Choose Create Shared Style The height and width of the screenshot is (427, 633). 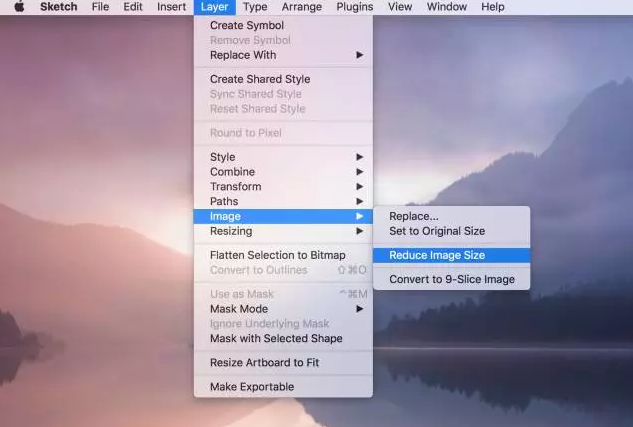click(283, 79)
